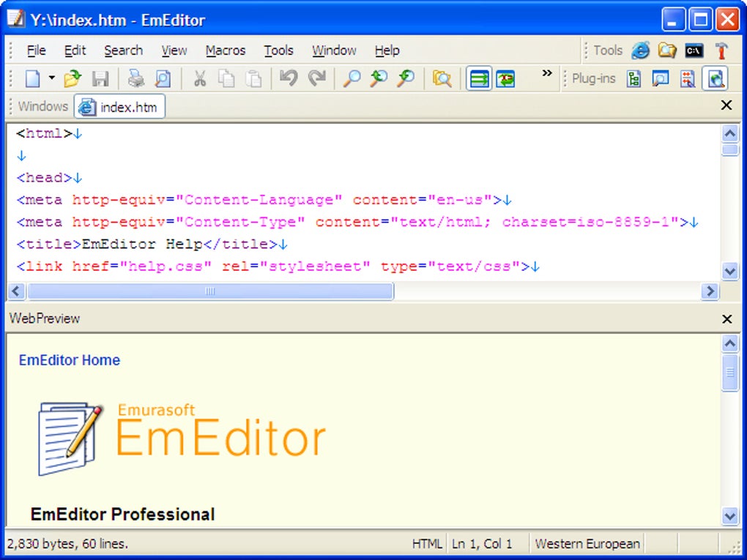Close the Windows tab bar
747x560 pixels.
point(726,105)
